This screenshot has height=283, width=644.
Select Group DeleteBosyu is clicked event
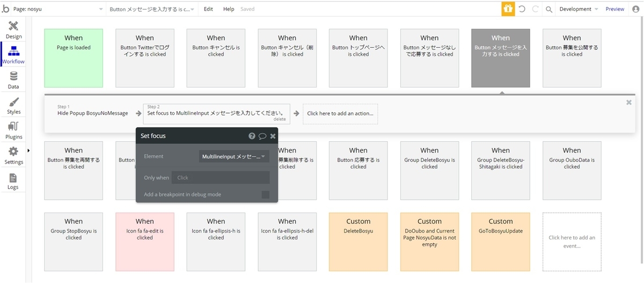click(x=429, y=171)
